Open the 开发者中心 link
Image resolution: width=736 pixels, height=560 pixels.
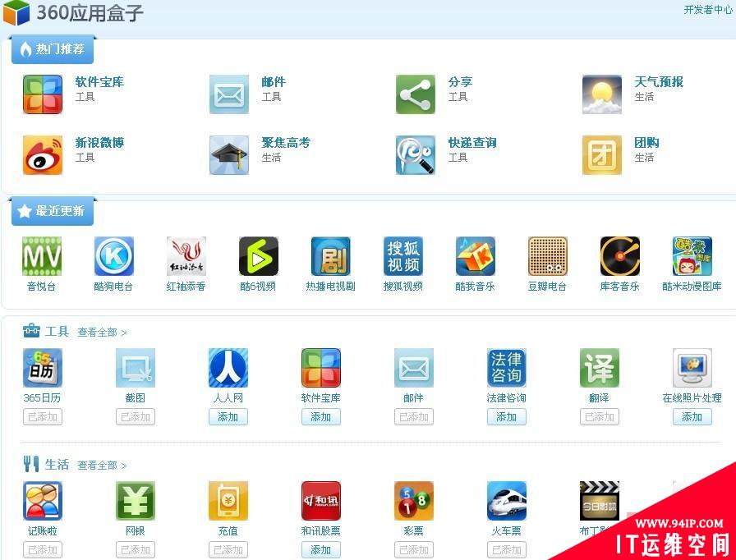click(x=708, y=10)
